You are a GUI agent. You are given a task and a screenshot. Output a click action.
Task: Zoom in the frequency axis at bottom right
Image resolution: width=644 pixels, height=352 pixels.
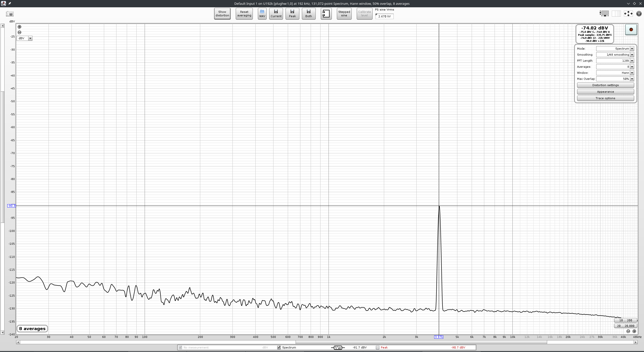(x=634, y=331)
